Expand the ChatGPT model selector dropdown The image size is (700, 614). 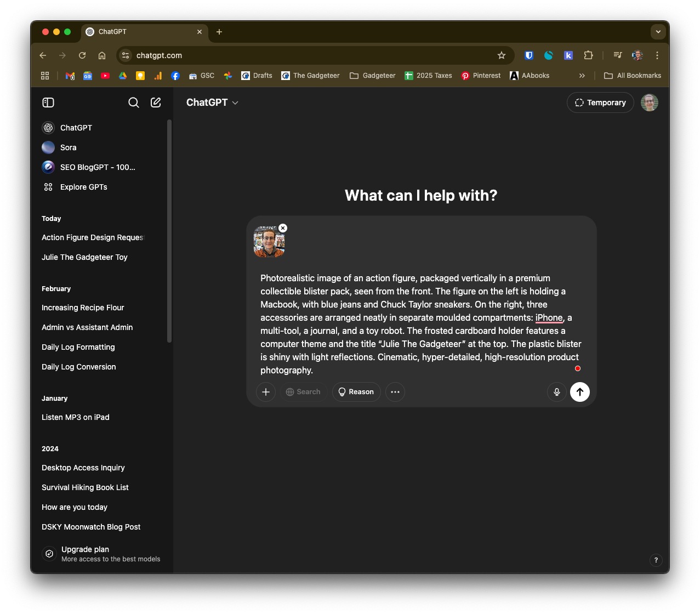pyautogui.click(x=212, y=103)
